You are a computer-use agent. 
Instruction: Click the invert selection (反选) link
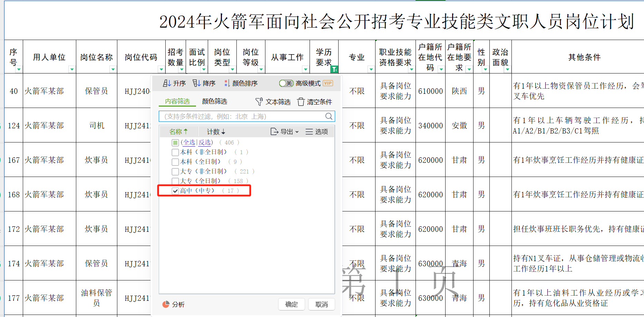coord(205,142)
